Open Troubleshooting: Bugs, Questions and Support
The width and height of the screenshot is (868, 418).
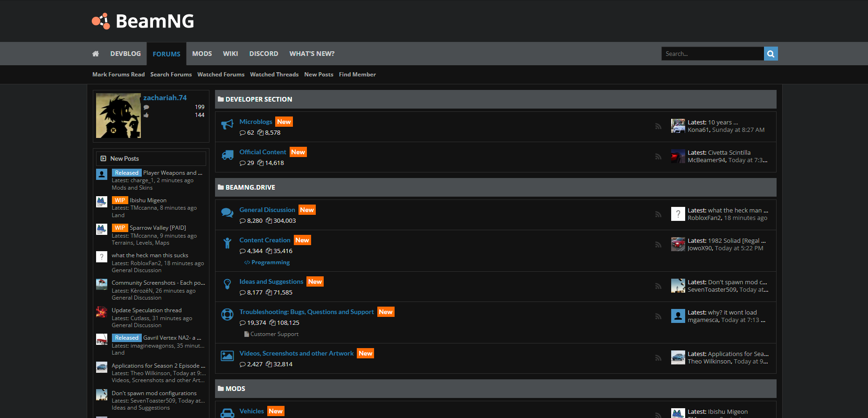tap(306, 312)
